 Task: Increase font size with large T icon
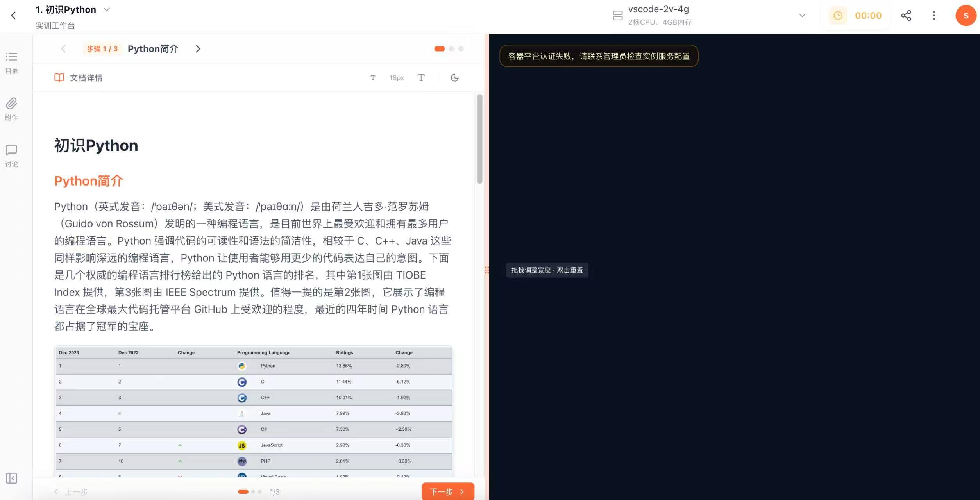coord(421,78)
